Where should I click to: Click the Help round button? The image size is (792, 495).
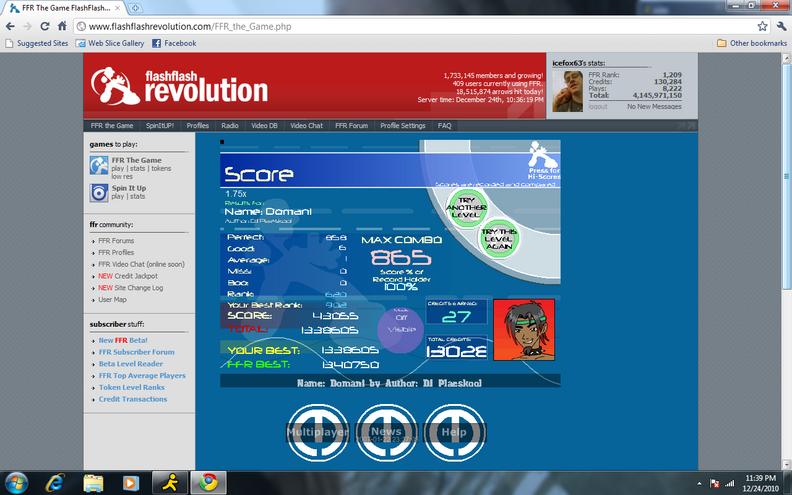[x=454, y=432]
